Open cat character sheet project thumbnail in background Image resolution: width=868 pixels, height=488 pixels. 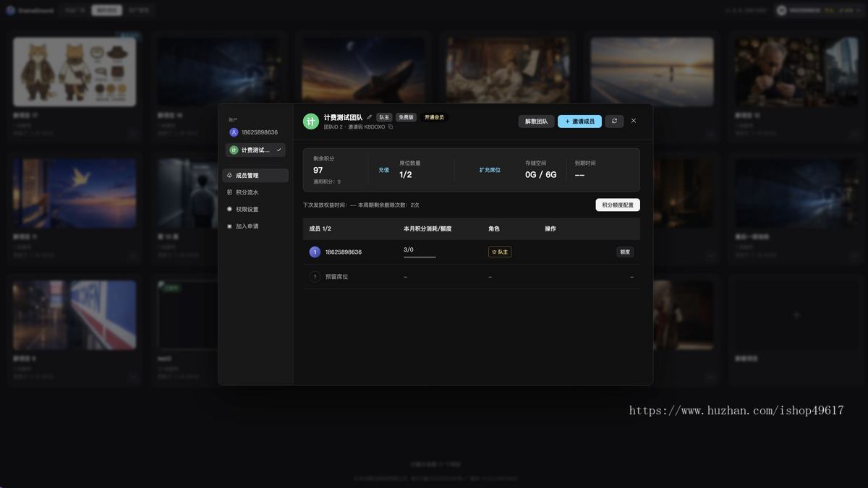[75, 72]
